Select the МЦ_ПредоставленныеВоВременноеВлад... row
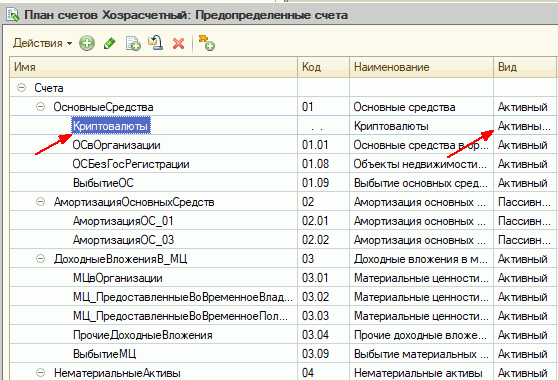Viewport: 558px width, 380px height. [283, 297]
